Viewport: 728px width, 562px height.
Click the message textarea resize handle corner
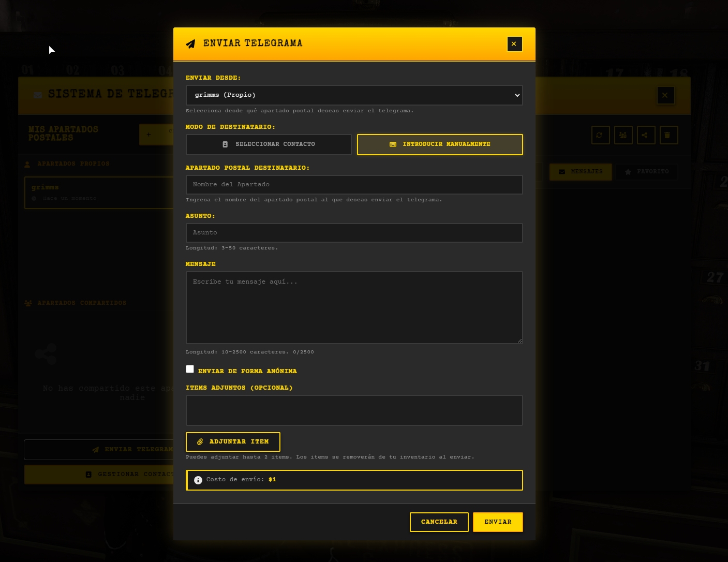click(519, 341)
